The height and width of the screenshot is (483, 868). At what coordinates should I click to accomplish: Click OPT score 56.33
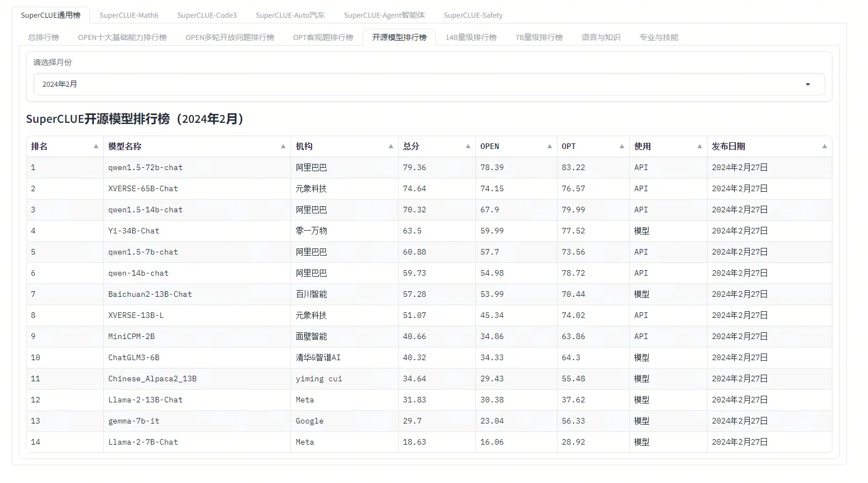coord(573,421)
